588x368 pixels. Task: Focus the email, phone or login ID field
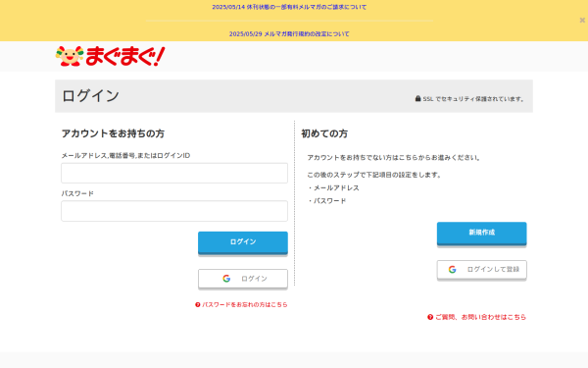click(x=174, y=173)
